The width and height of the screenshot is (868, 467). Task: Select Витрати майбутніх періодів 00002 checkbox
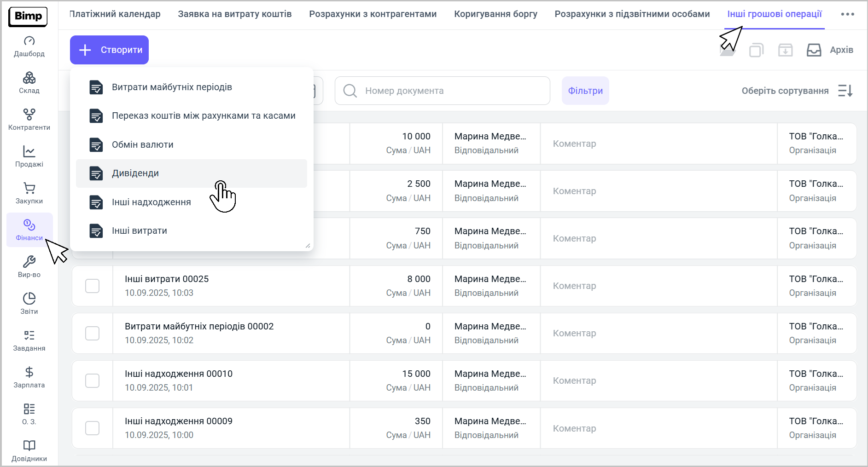(93, 333)
